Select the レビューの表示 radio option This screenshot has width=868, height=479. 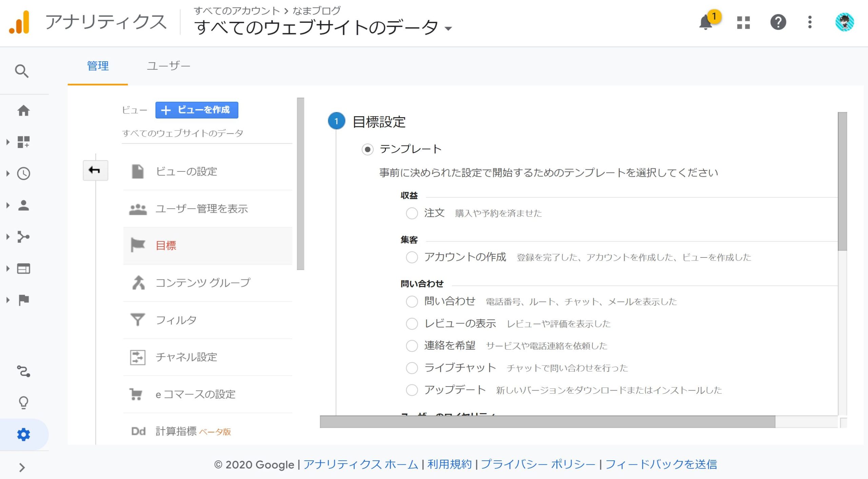click(412, 324)
